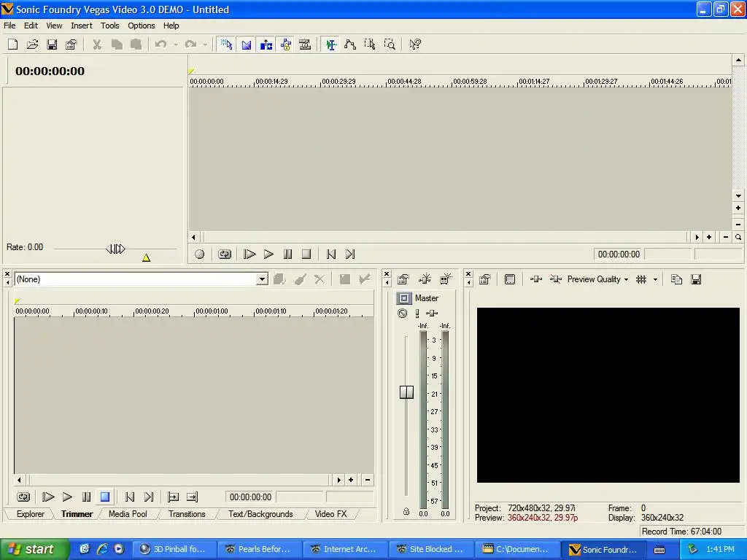747x560 pixels.
Task: Zoom out Trimmer timeline with minus button
Action: tap(368, 480)
